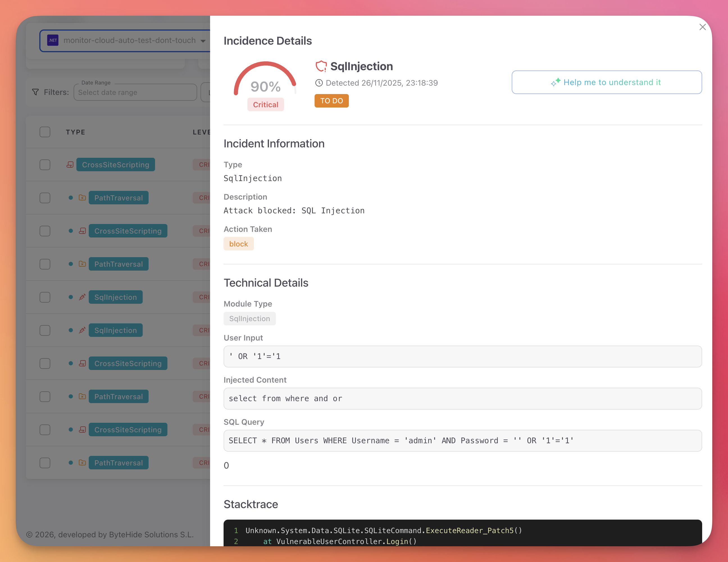The image size is (728, 562).
Task: Click the shield icon beside the SqlInjection title
Action: (321, 66)
